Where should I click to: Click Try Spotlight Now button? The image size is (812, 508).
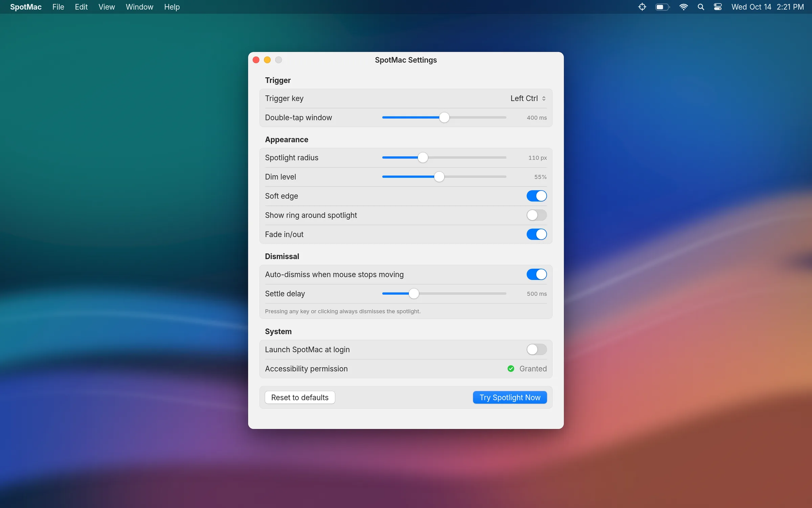tap(510, 397)
